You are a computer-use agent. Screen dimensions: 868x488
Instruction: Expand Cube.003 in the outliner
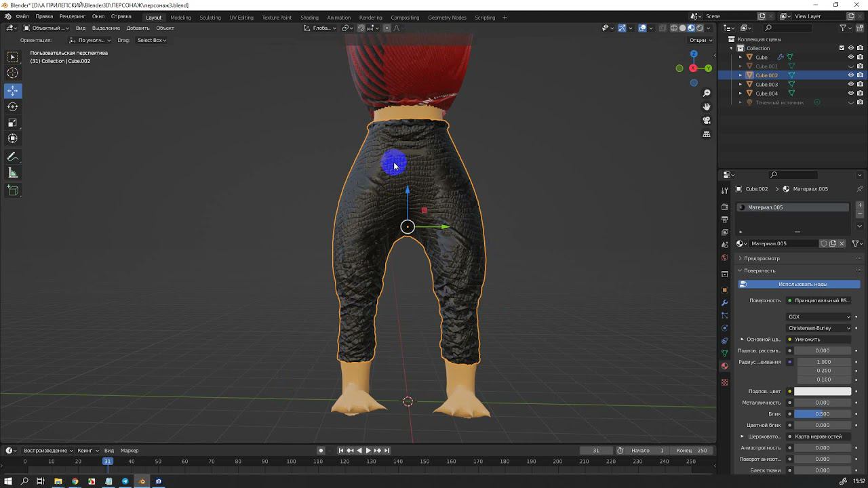pos(741,84)
